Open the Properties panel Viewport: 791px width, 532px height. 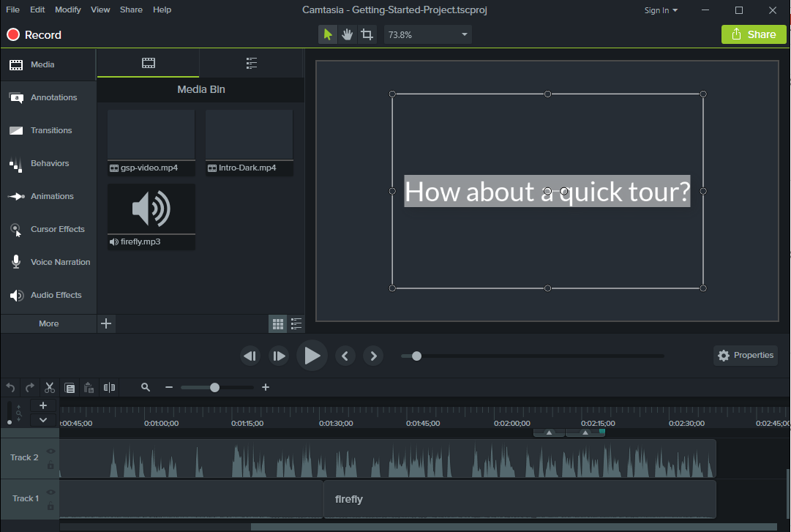pos(746,355)
